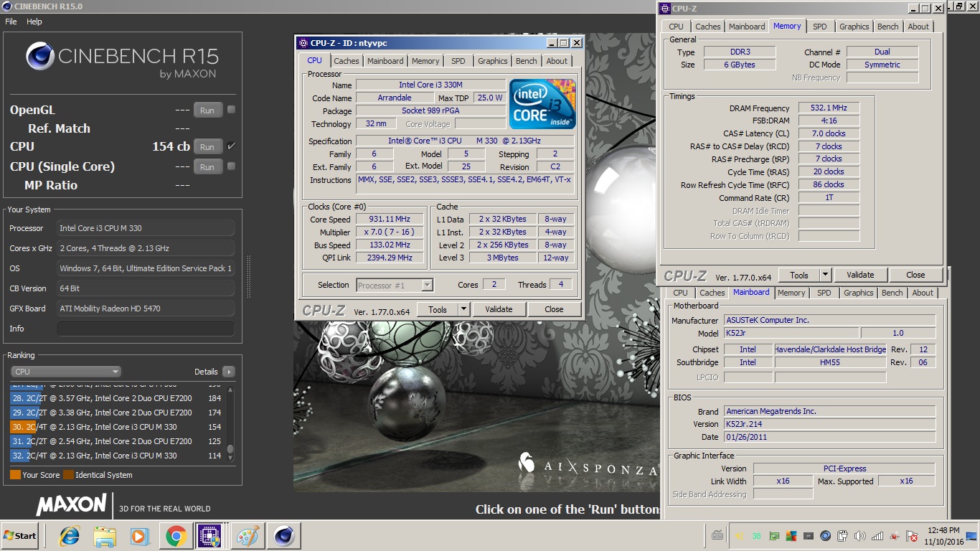Open the Ranking CPU dropdown
This screenshot has height=551, width=980.
[66, 372]
